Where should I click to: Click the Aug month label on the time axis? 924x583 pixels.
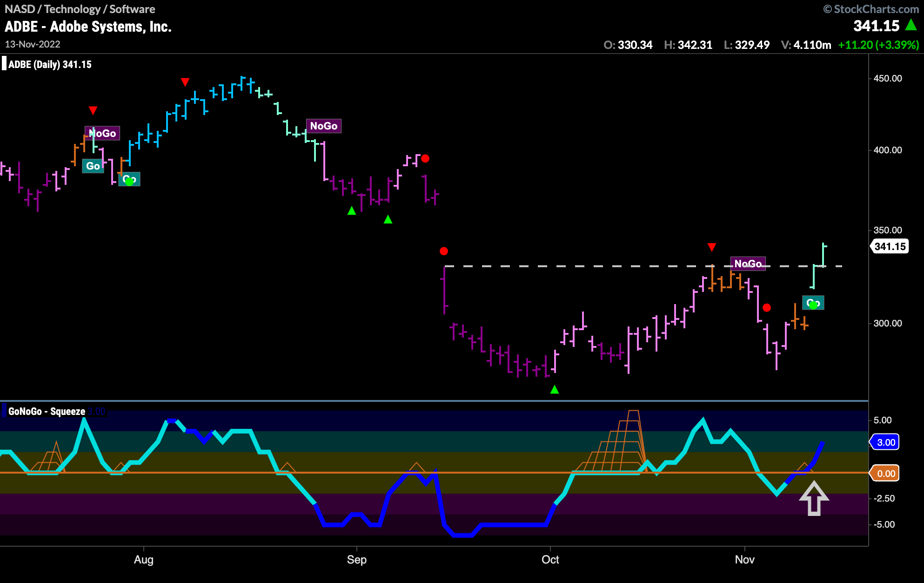pos(144,560)
